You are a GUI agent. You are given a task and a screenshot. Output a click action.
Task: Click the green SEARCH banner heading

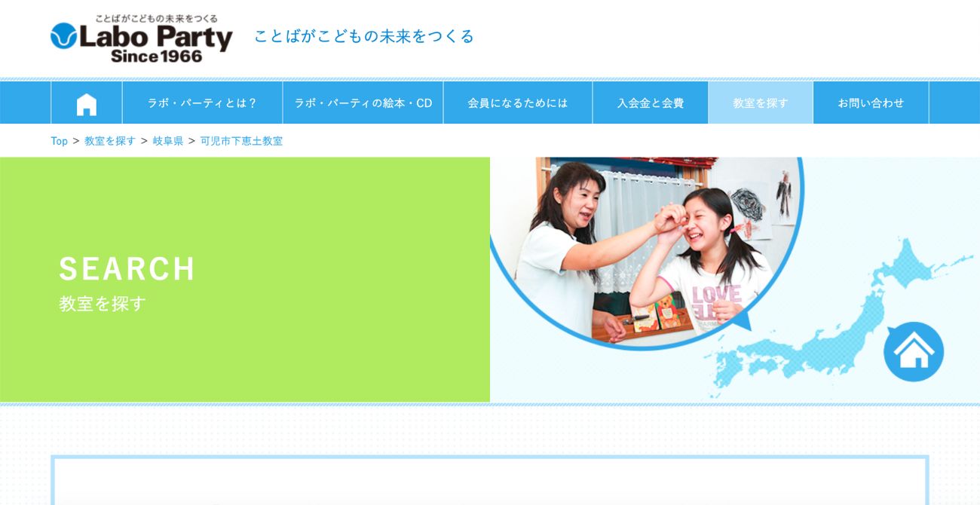click(127, 268)
